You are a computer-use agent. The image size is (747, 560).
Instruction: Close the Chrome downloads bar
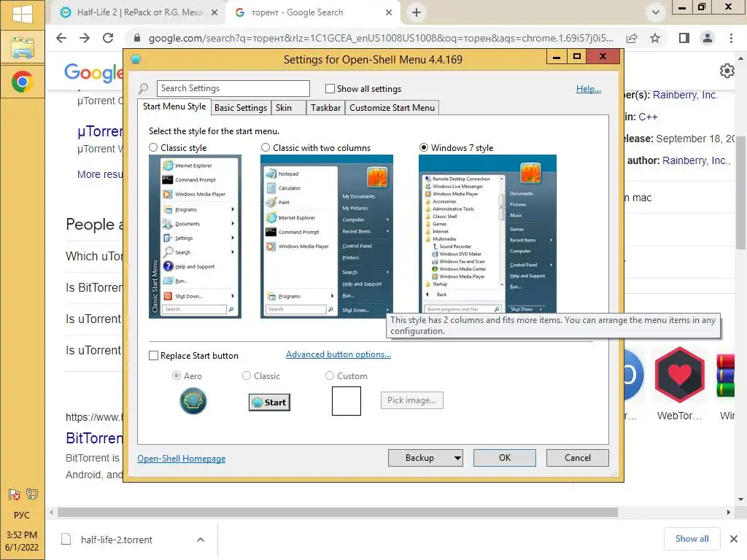[x=734, y=539]
